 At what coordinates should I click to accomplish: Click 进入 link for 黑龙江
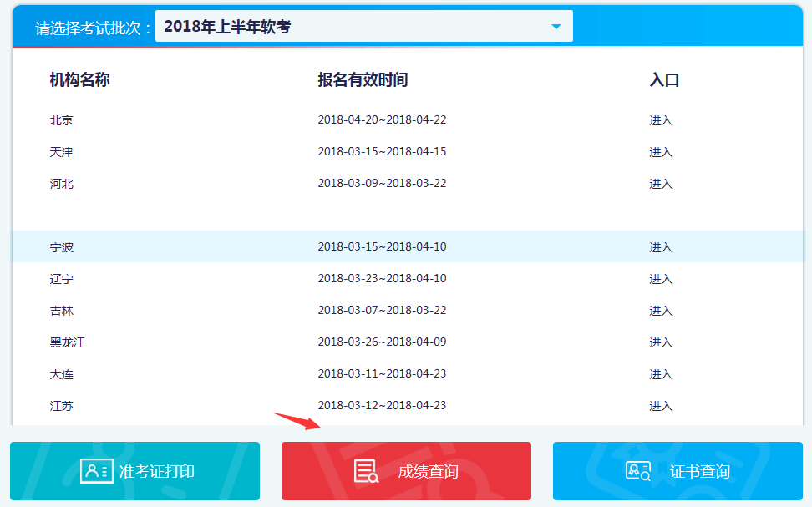coord(661,342)
